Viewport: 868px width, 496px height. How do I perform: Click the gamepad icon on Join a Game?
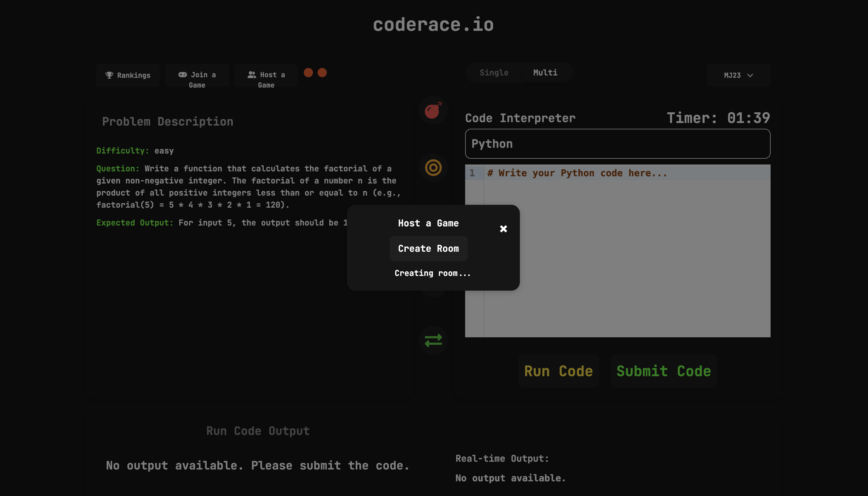[x=183, y=75]
